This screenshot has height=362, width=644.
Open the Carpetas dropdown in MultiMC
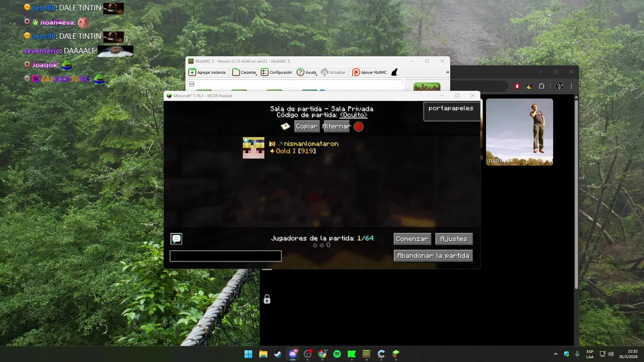click(245, 72)
